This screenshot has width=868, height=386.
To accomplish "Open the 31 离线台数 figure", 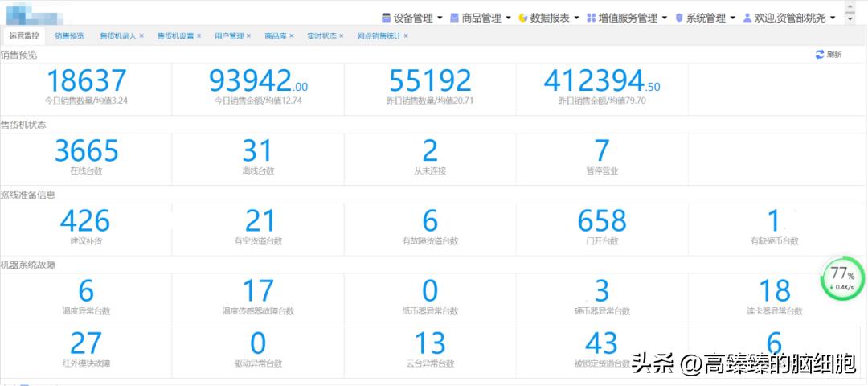I will [x=258, y=150].
